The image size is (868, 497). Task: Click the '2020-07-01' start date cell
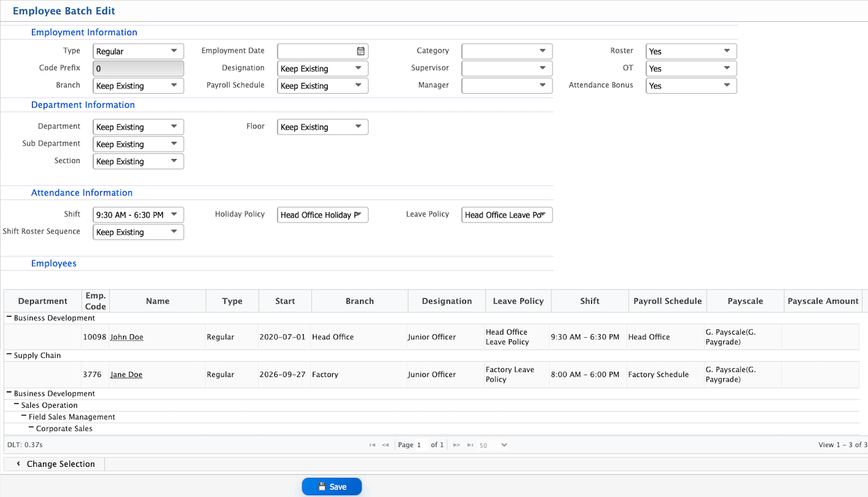[283, 337]
